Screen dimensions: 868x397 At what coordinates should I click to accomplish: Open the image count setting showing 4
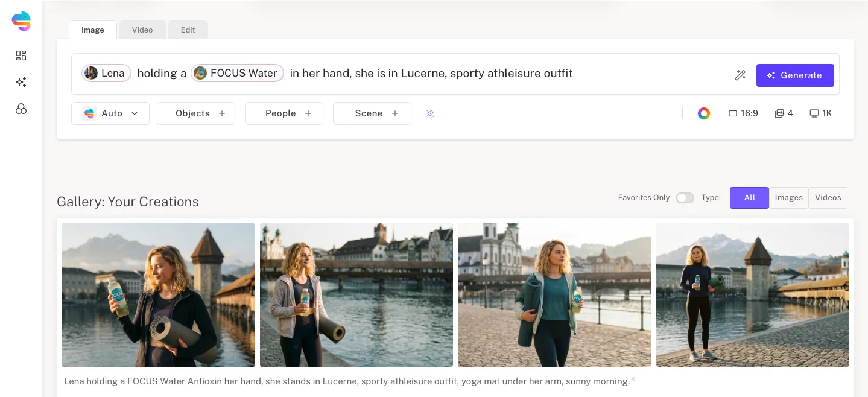point(784,113)
